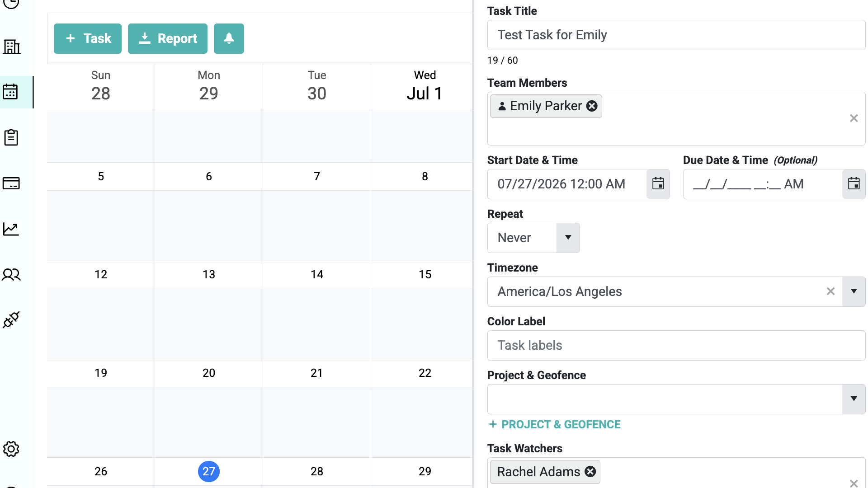868x488 pixels.
Task: Select day 20 on the calendar
Action: pyautogui.click(x=209, y=373)
